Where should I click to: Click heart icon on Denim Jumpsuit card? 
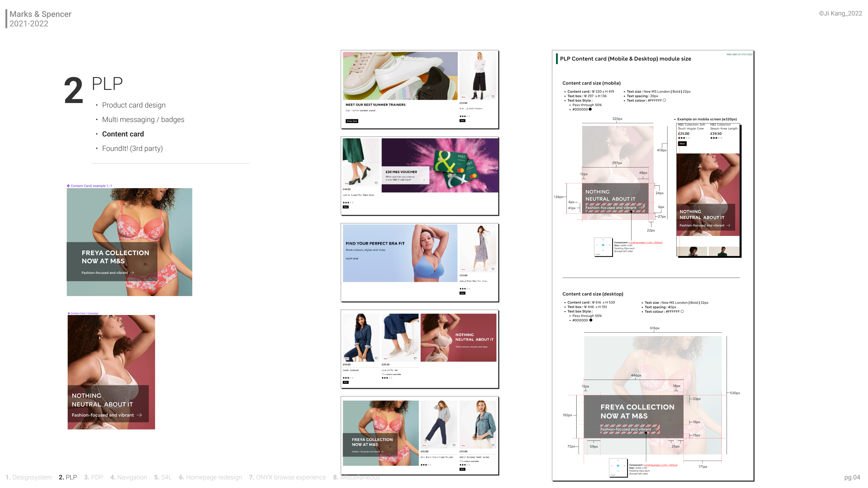(x=376, y=358)
